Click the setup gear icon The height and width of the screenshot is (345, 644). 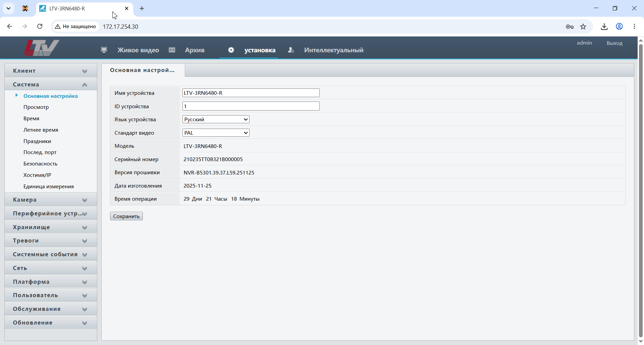coord(231,50)
